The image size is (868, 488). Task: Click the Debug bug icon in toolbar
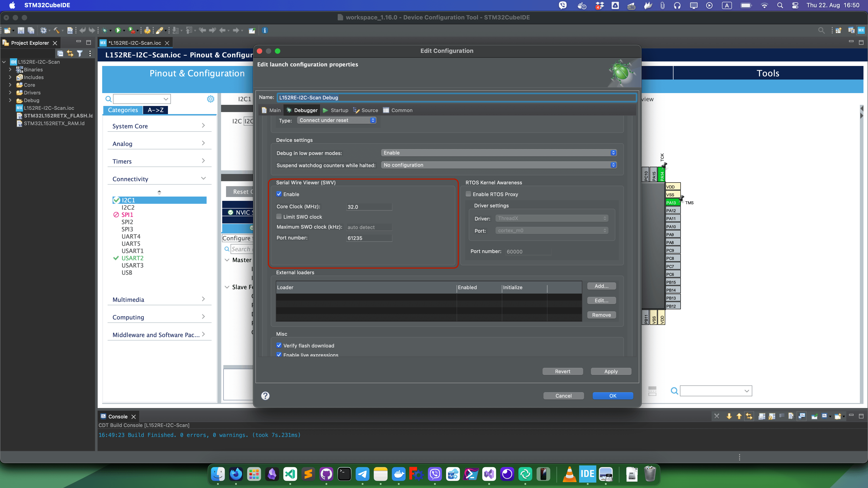click(105, 30)
